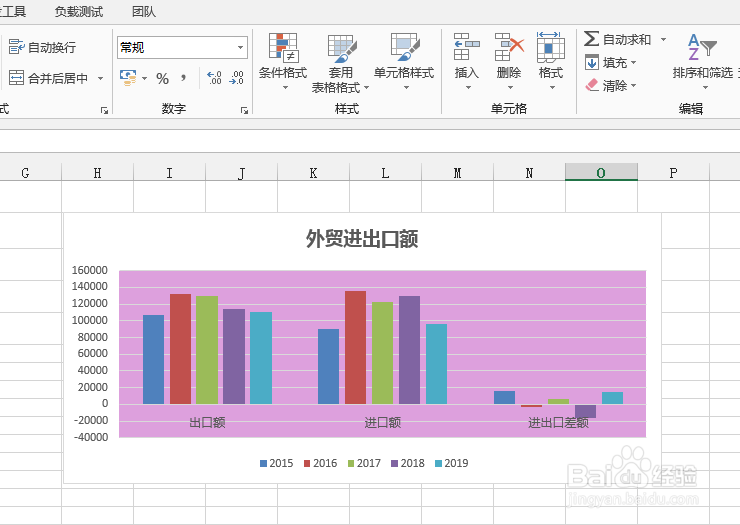Click the red 2016 bar in 进口额 group

(355, 347)
